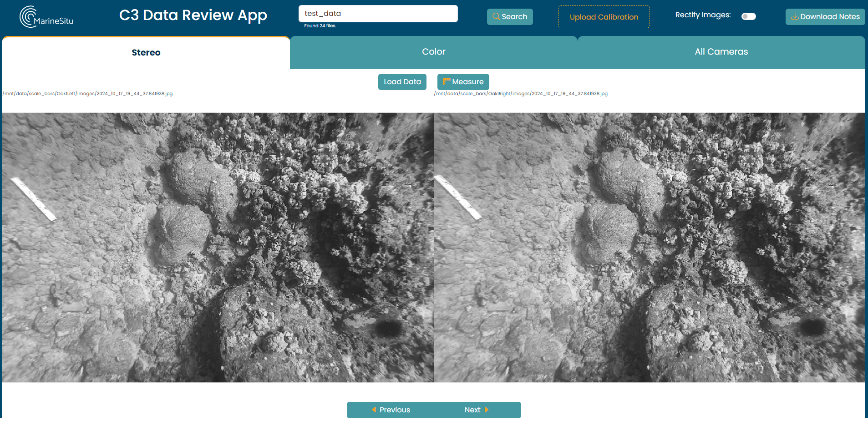Focus the test_data search input field

(378, 14)
